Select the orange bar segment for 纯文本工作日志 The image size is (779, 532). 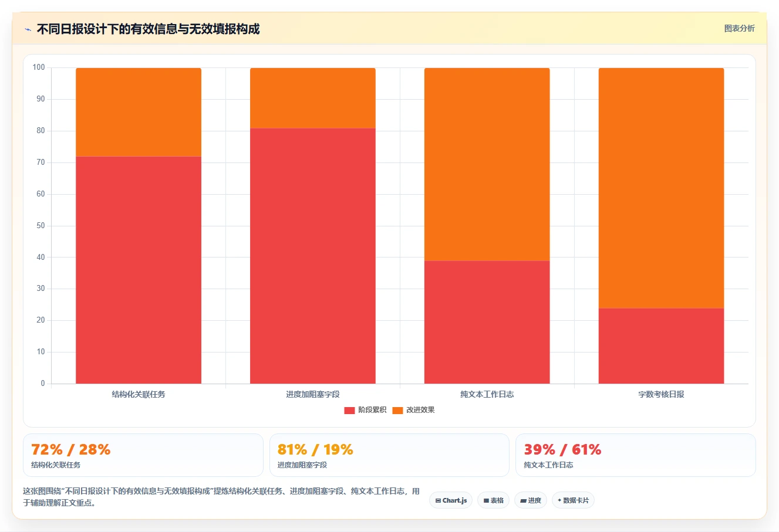[x=487, y=164]
